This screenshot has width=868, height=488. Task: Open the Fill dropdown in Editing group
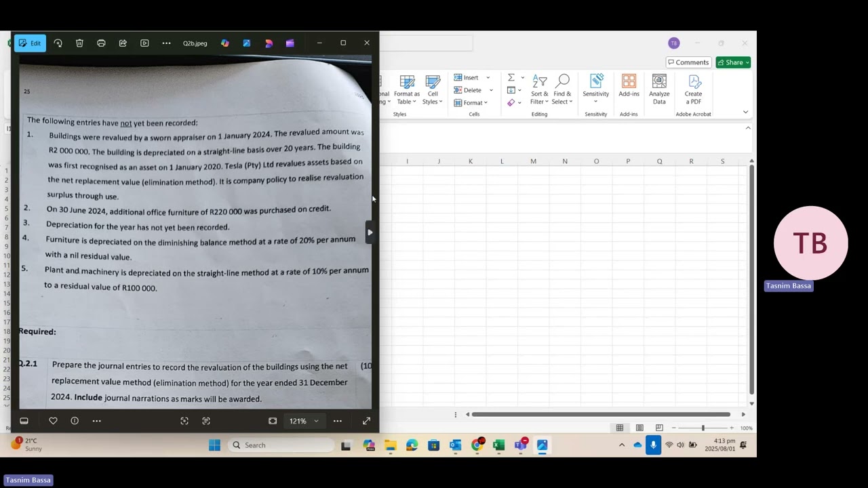tap(515, 90)
